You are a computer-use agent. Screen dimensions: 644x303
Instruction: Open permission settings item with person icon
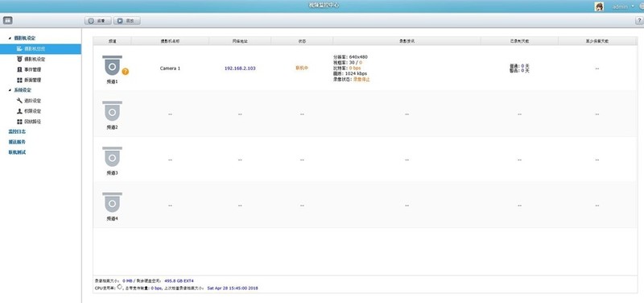click(x=29, y=111)
